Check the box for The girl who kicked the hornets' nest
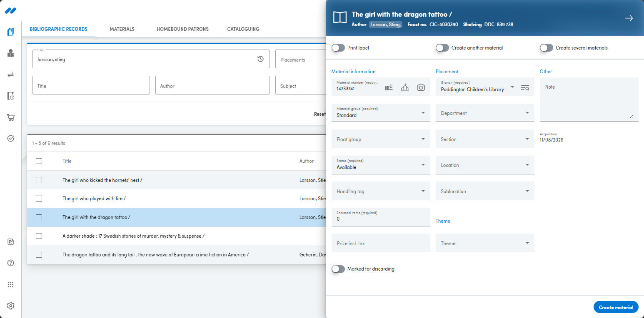 pyautogui.click(x=39, y=180)
